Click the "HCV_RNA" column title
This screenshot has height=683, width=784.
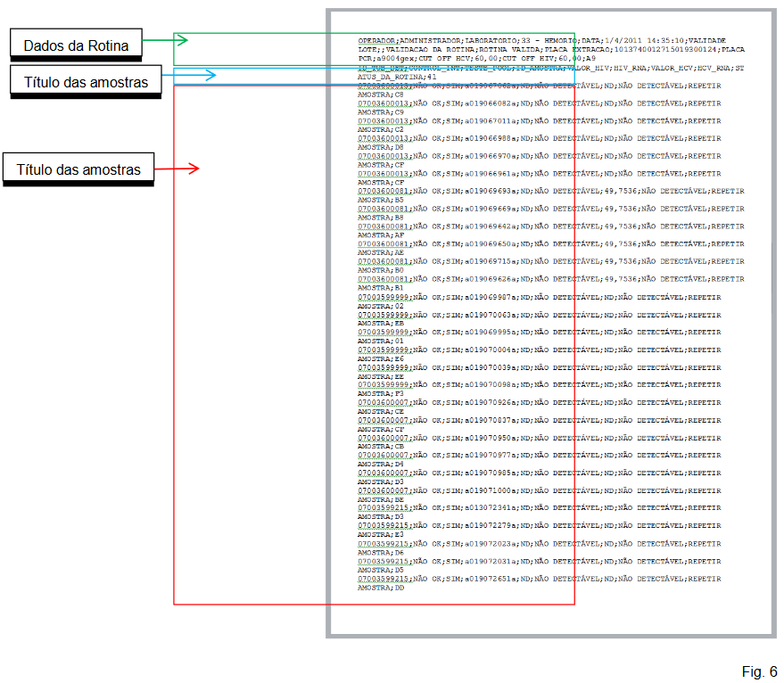pos(715,68)
